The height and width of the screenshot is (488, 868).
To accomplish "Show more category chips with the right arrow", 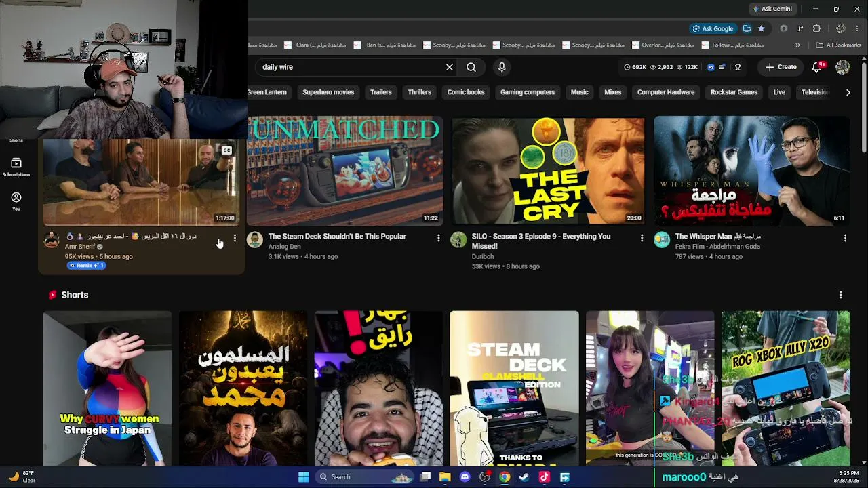I will (848, 92).
